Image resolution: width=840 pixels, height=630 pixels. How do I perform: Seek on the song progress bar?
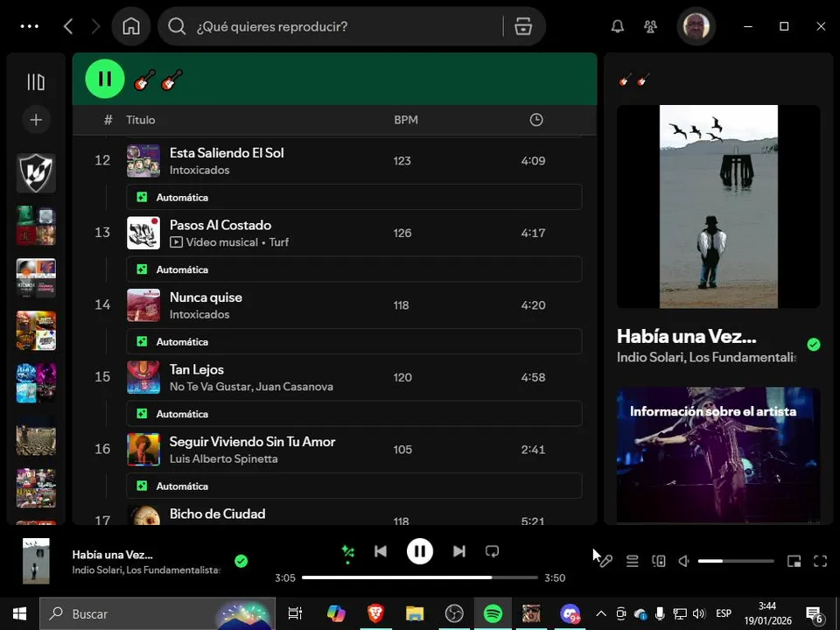pyautogui.click(x=420, y=577)
